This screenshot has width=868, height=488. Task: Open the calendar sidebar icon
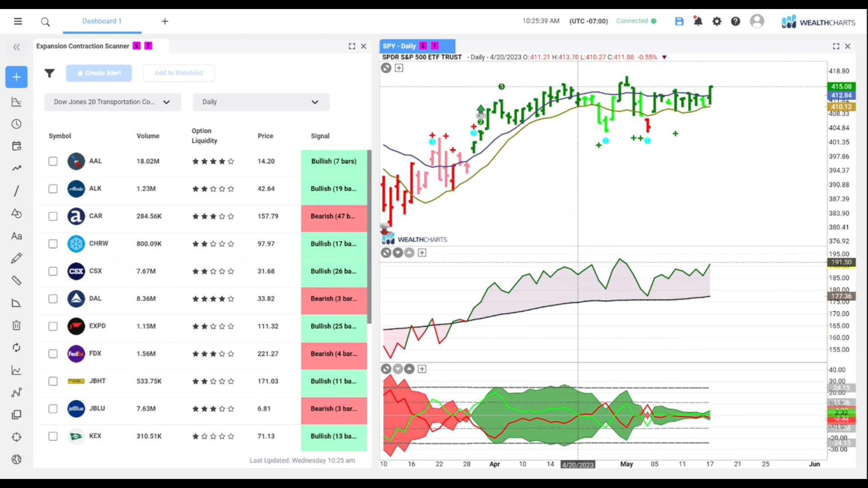[16, 146]
